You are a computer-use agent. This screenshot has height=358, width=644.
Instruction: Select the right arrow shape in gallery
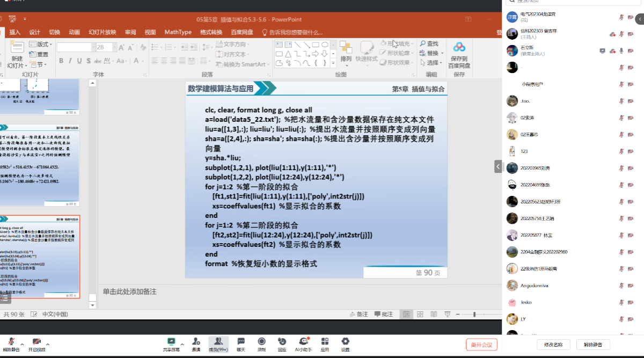tap(316, 54)
